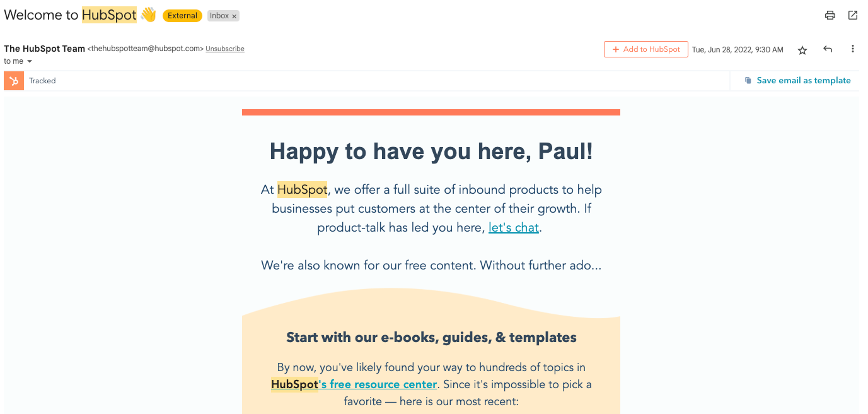
Task: Click the HubSpot sprocket tracking icon
Action: point(13,81)
